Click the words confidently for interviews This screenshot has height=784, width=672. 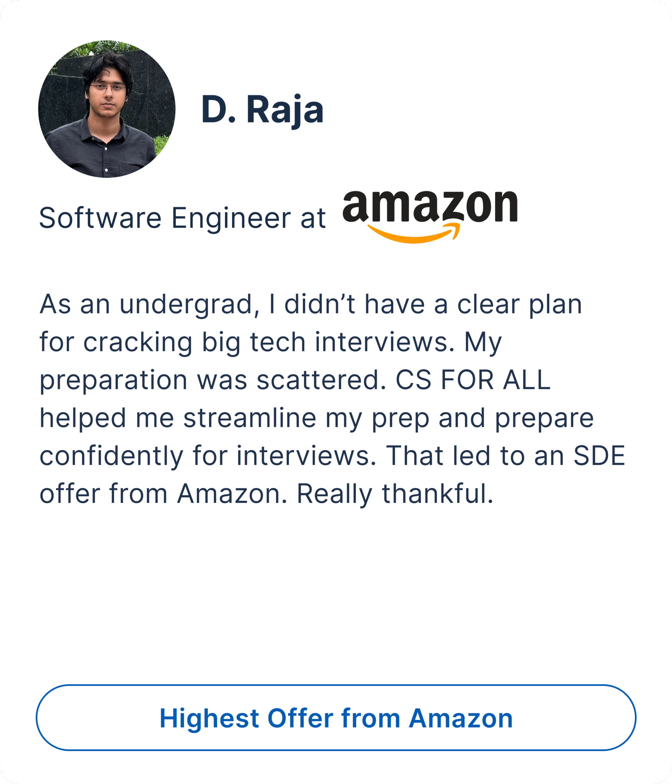tap(208, 456)
